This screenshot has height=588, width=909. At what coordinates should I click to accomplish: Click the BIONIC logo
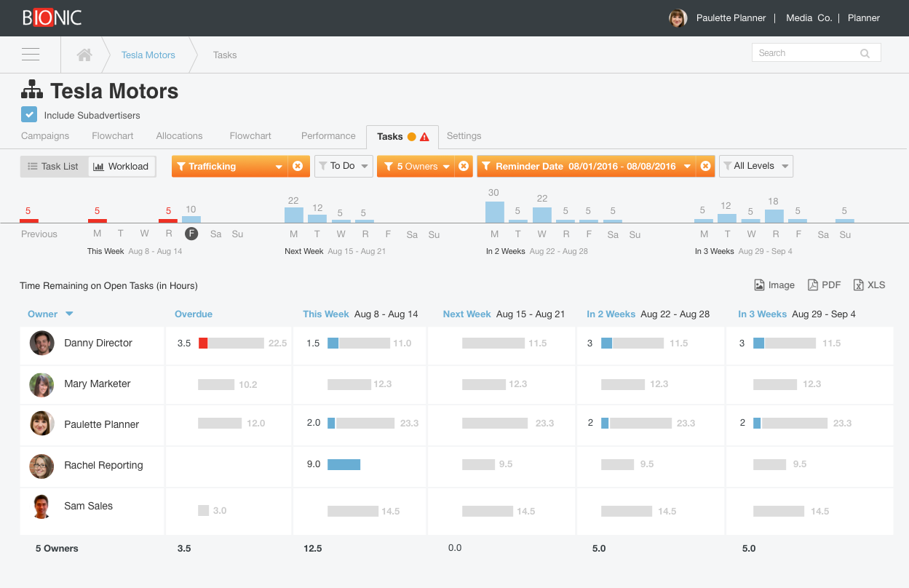52,17
